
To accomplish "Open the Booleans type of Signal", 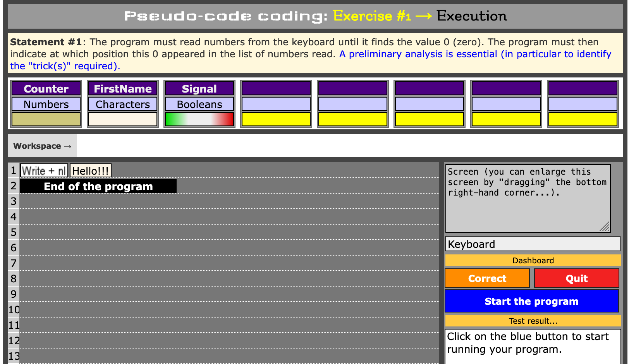I will tap(199, 104).
